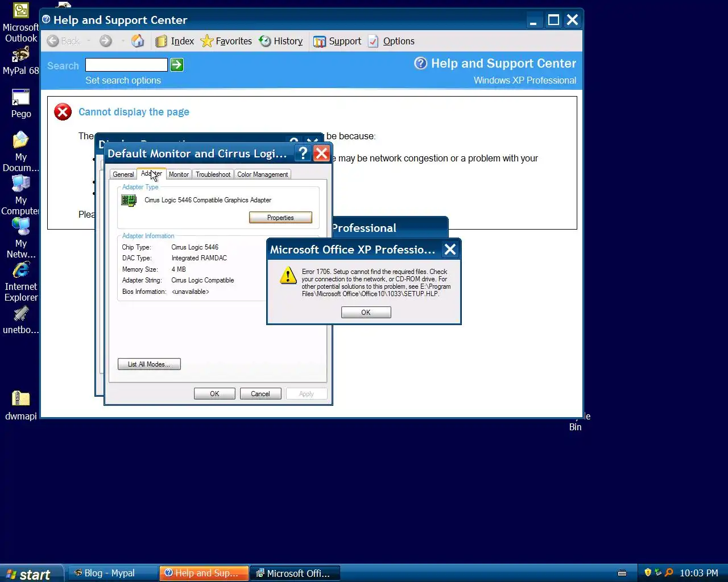Click the keyboard icon on taskbar
The height and width of the screenshot is (582, 728).
(x=622, y=573)
